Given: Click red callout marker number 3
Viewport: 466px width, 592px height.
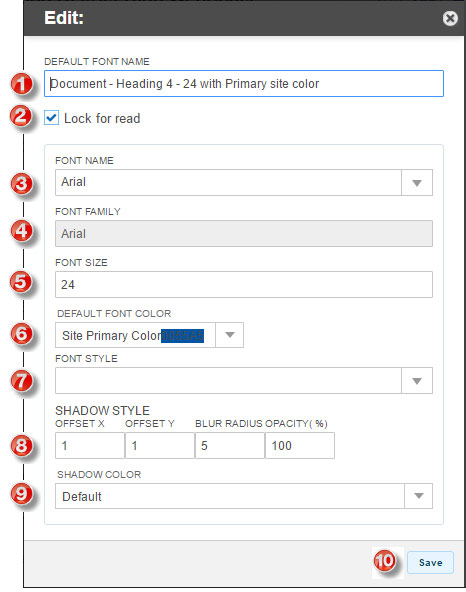Looking at the screenshot, I should pyautogui.click(x=22, y=183).
